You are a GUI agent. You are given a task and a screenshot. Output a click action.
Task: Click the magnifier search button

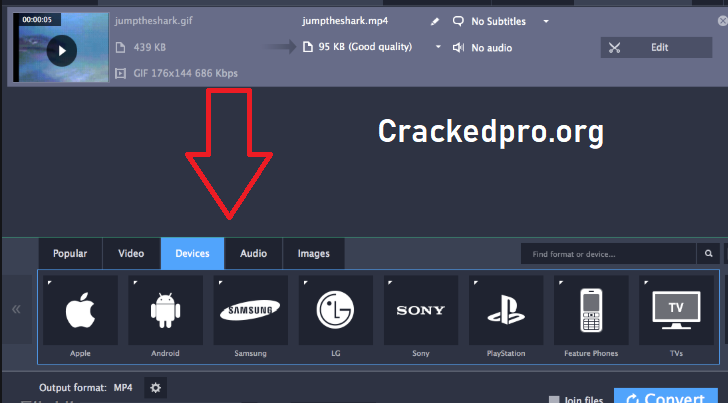(x=708, y=254)
